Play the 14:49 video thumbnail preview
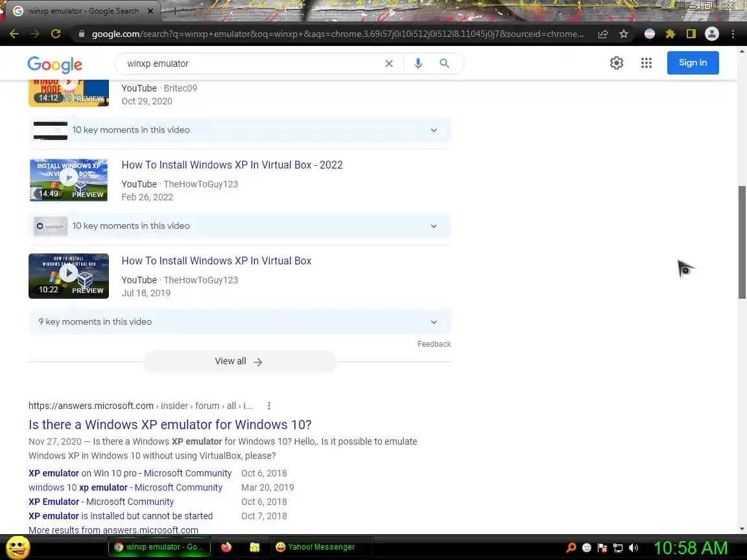Image resolution: width=747 pixels, height=560 pixels. (x=69, y=180)
